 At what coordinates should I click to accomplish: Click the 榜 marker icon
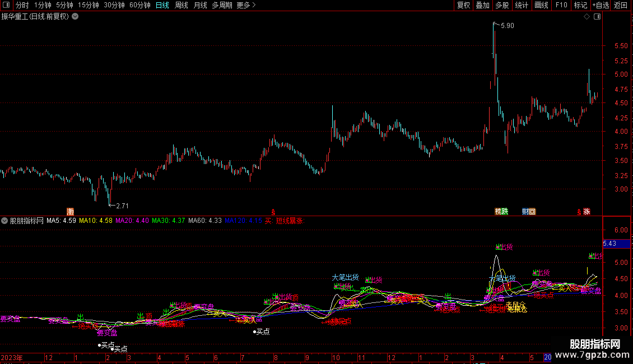[x=498, y=212]
